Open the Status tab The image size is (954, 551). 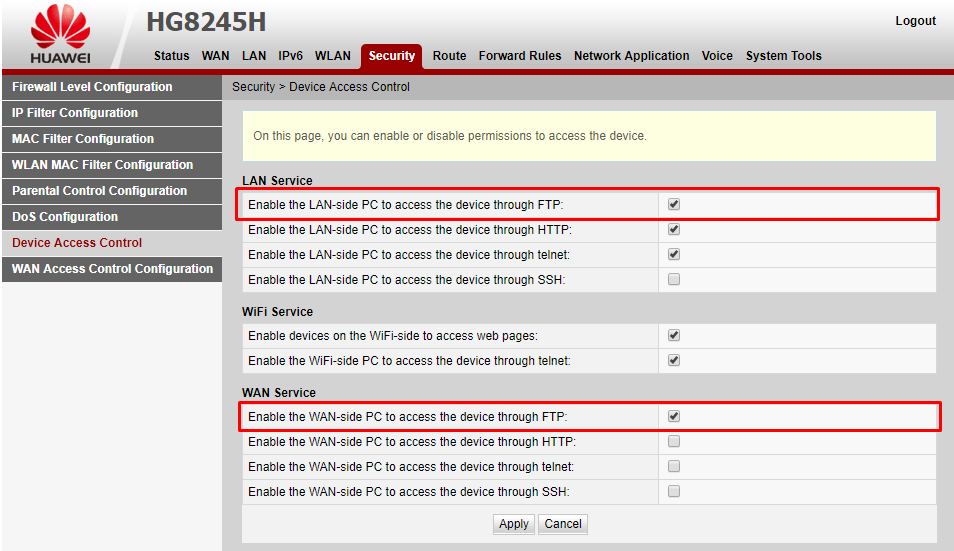click(172, 56)
